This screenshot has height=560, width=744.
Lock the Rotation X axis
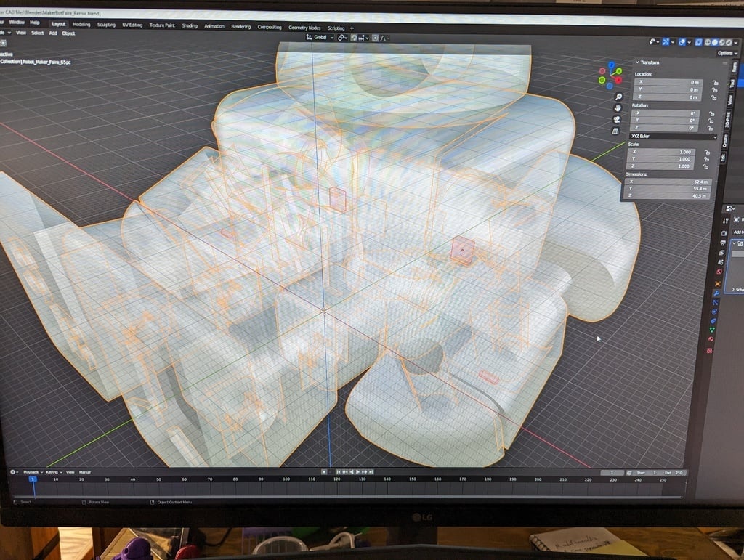tap(711, 114)
